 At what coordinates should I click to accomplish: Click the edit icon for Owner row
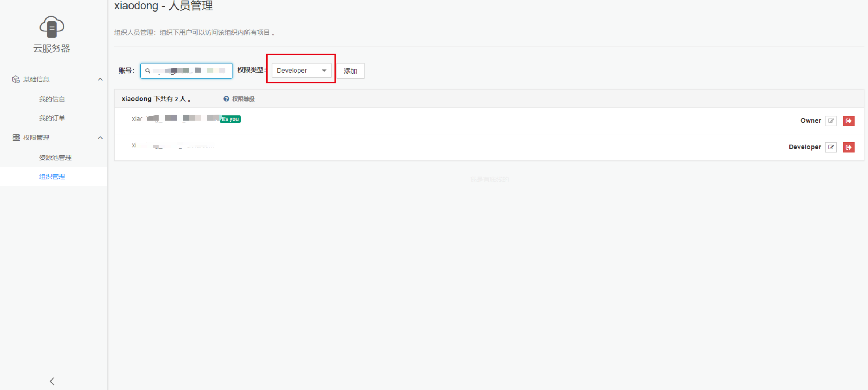pyautogui.click(x=831, y=121)
